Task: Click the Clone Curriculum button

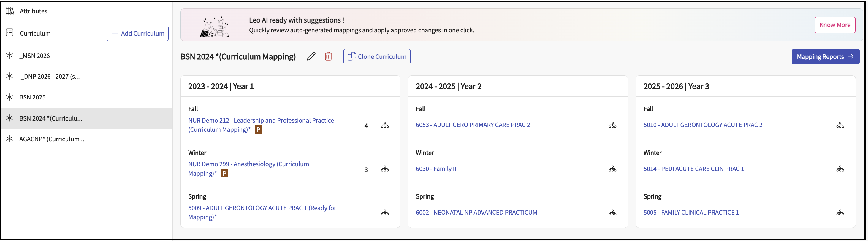Action: click(x=376, y=57)
